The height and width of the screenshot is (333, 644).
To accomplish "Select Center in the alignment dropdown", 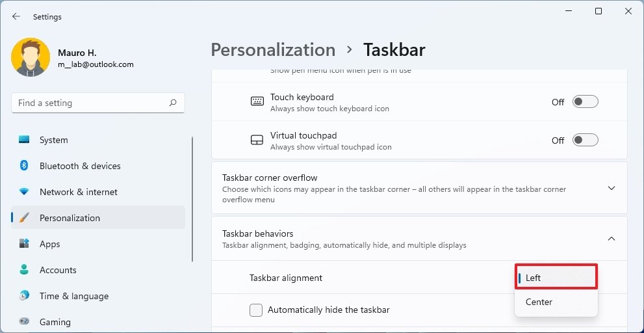I will pyautogui.click(x=556, y=302).
